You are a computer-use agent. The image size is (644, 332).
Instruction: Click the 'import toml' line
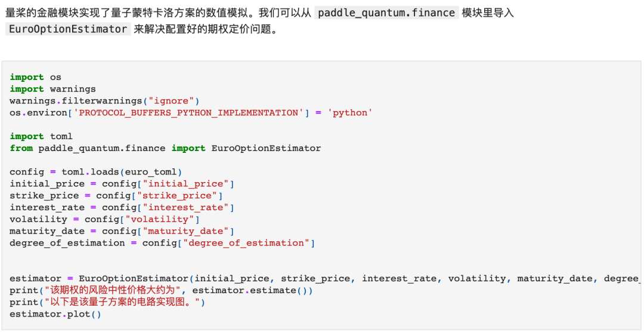point(41,136)
